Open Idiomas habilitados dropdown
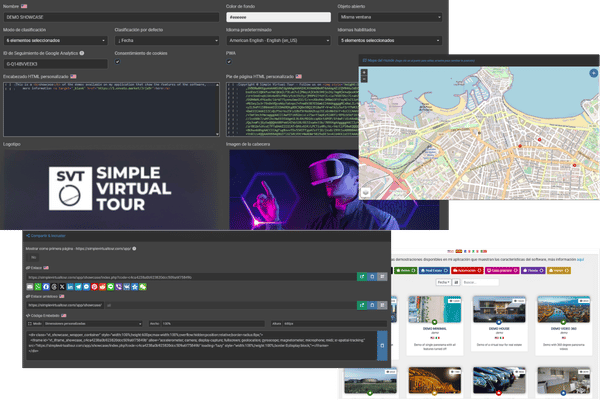This screenshot has height=400, width=600. (x=390, y=40)
